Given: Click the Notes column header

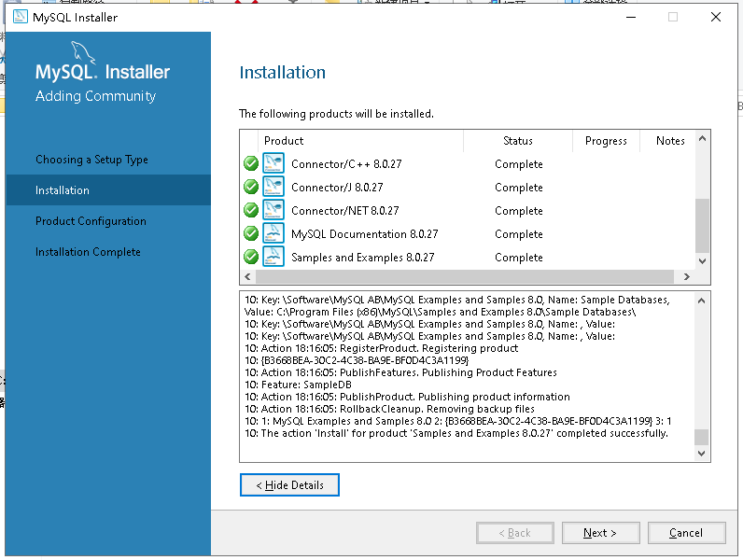Looking at the screenshot, I should coord(670,141).
